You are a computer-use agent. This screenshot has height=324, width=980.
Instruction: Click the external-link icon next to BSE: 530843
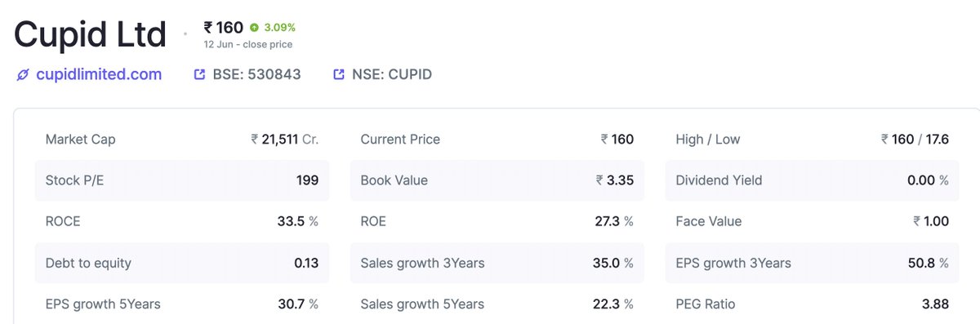199,75
